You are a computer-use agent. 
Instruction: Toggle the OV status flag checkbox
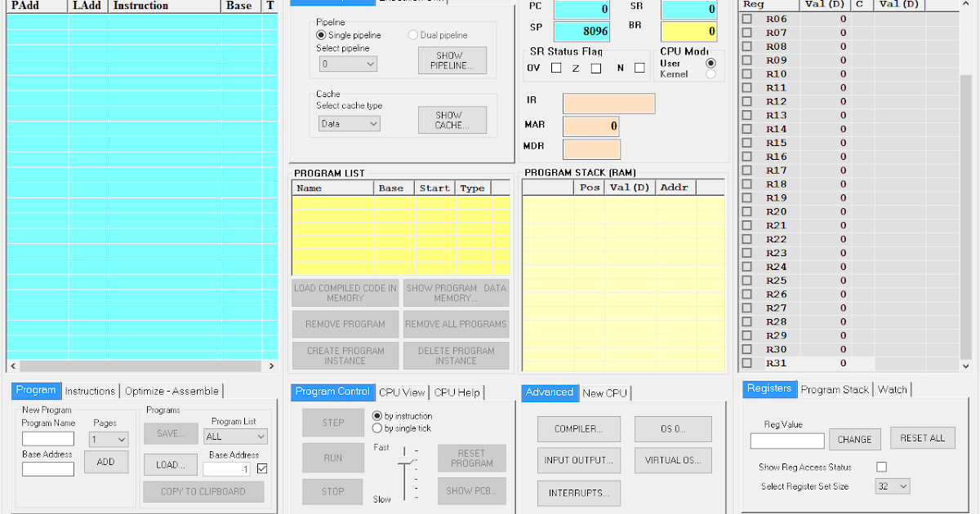(556, 68)
